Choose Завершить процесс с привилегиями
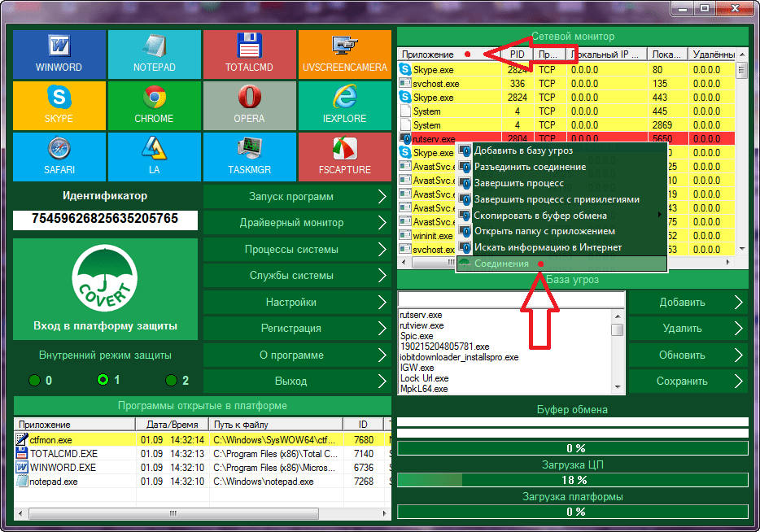This screenshot has width=760, height=532. pyautogui.click(x=561, y=199)
